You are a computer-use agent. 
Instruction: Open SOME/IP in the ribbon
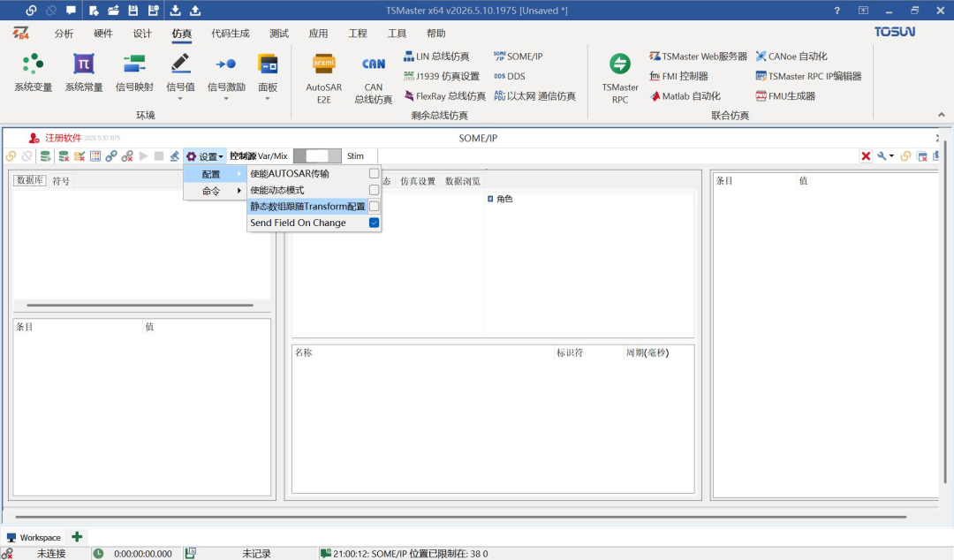[x=518, y=56]
